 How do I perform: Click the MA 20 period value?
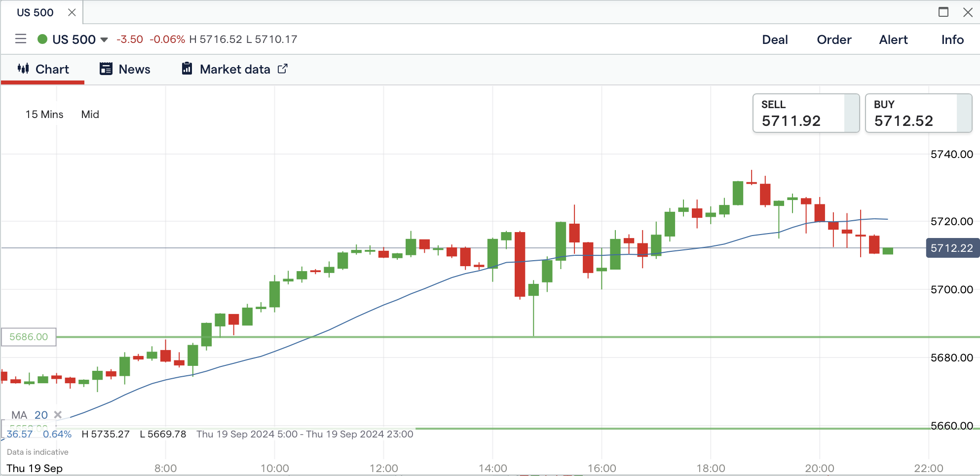[41, 415]
